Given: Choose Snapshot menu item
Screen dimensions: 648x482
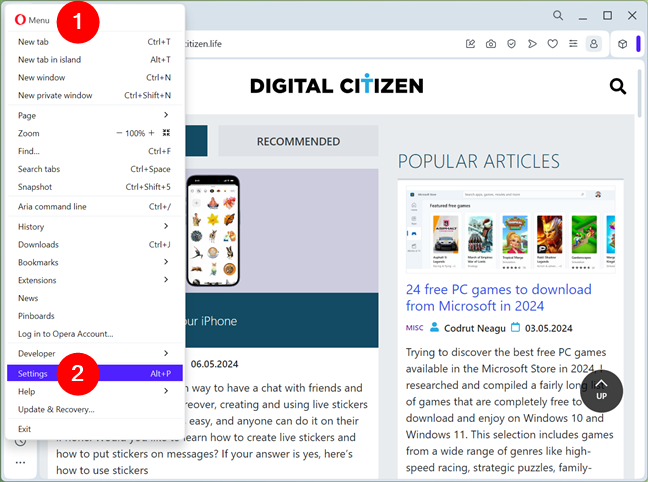Looking at the screenshot, I should pyautogui.click(x=95, y=186).
